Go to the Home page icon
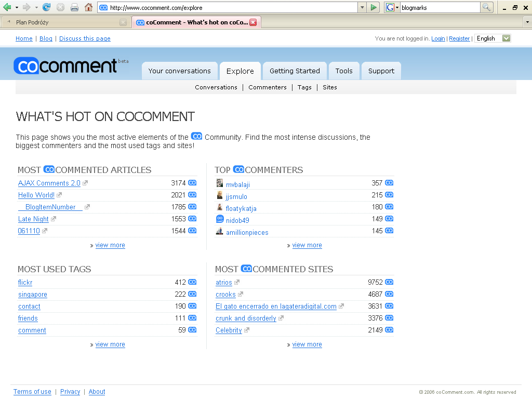 [x=88, y=7]
